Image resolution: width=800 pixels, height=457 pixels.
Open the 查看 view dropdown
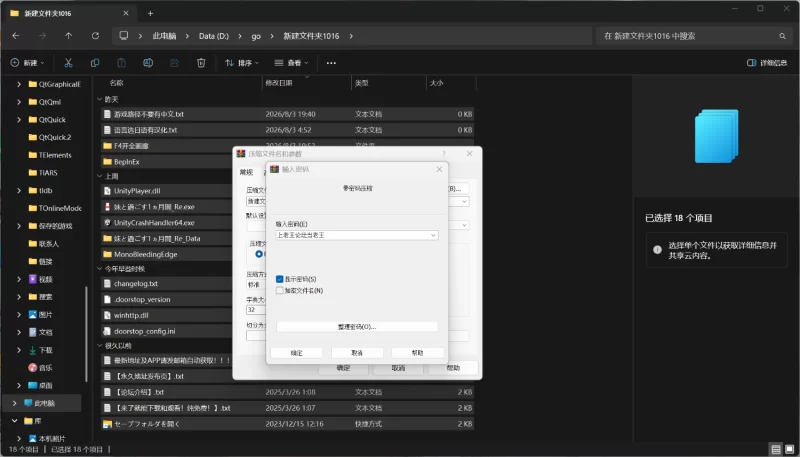tap(291, 63)
